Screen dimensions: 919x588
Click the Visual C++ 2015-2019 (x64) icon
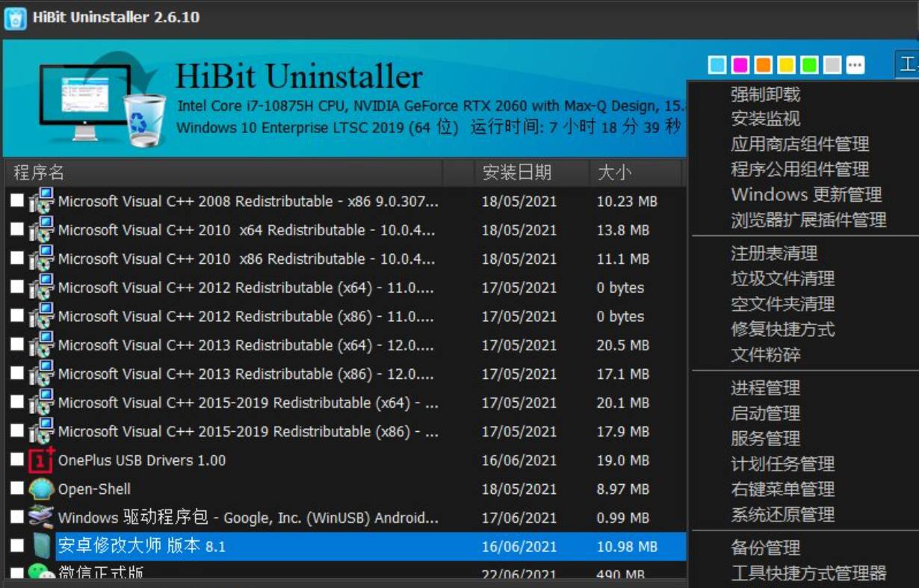point(41,403)
